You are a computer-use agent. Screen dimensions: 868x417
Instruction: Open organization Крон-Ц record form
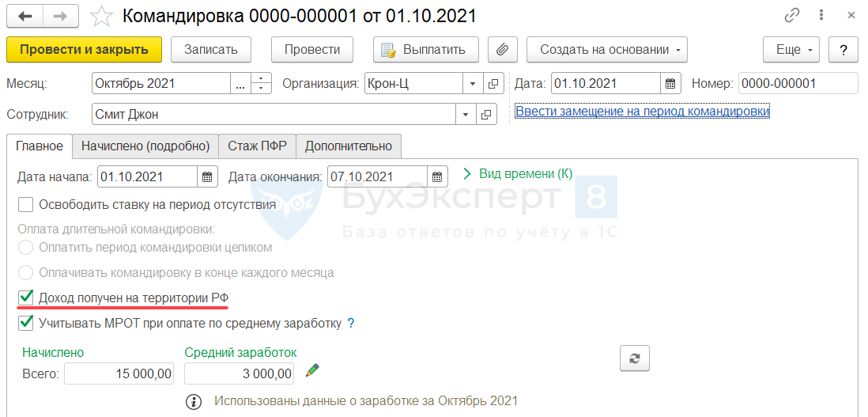[x=492, y=83]
